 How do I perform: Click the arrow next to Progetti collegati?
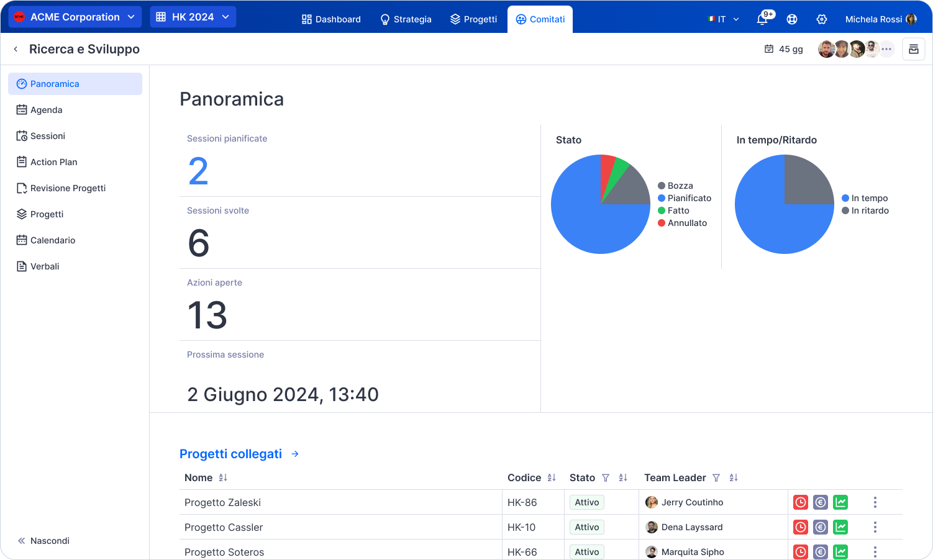tap(295, 454)
